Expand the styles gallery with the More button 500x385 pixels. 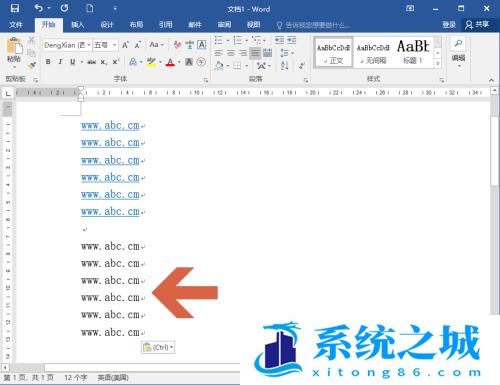pos(438,63)
